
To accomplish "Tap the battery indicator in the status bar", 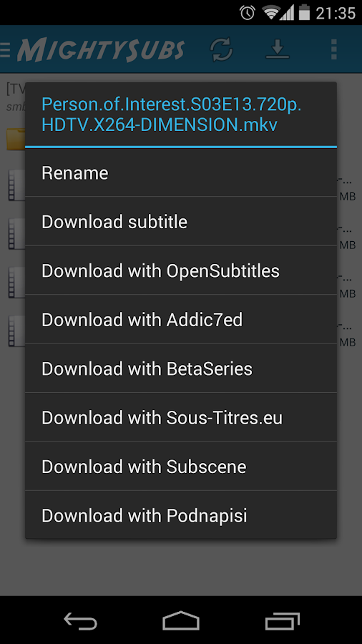I will coord(304,12).
